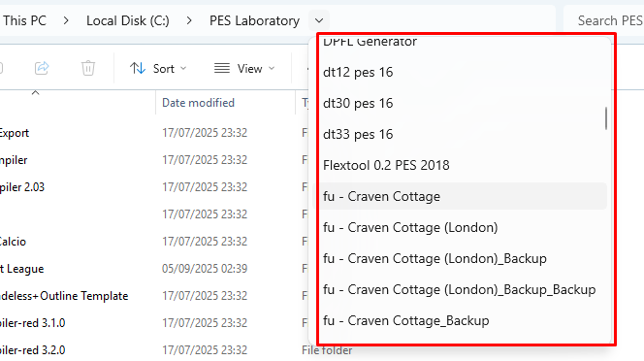644x361 pixels.
Task: Click in the Search PES Laboratory field
Action: (603, 20)
